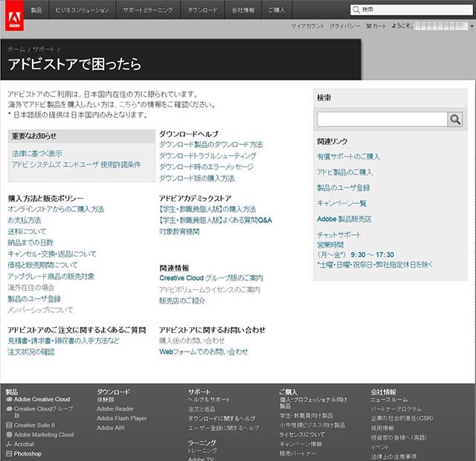This screenshot has width=476, height=461.
Task: Click the ホーム breadcrumb link
Action: (x=16, y=49)
